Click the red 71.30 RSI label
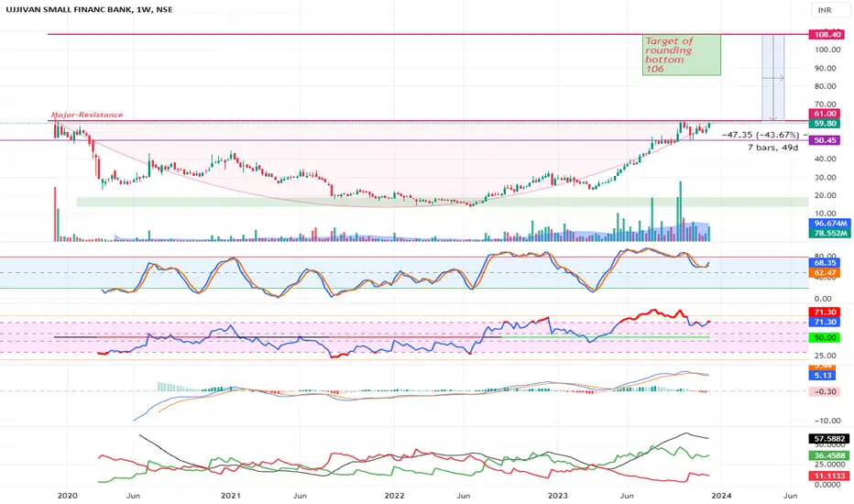The width and height of the screenshot is (854, 504). [x=825, y=312]
